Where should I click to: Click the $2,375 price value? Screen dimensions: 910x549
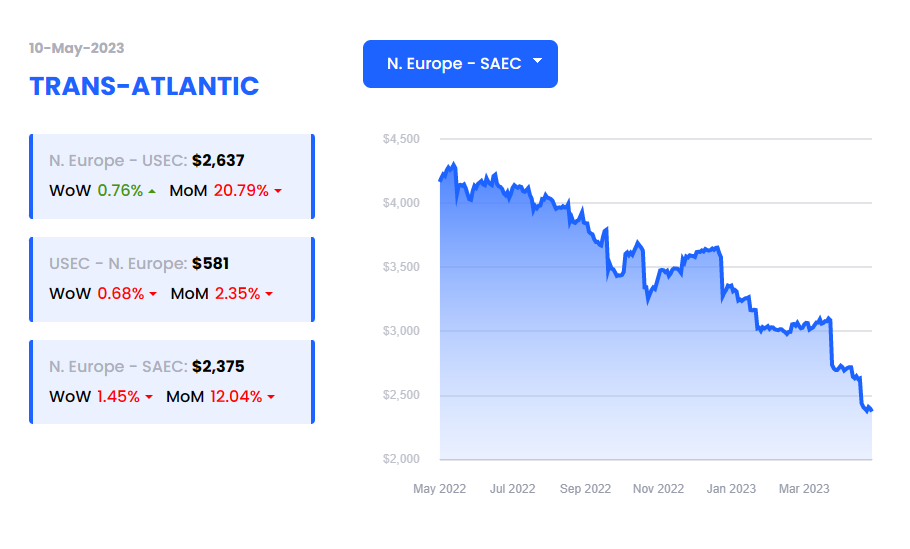(x=218, y=367)
